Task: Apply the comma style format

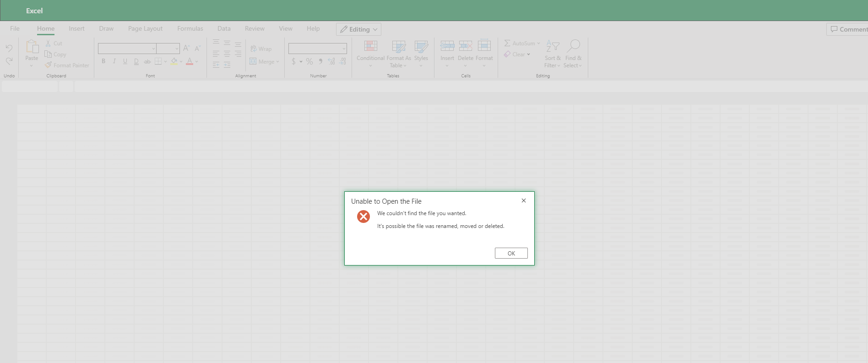Action: 320,61
